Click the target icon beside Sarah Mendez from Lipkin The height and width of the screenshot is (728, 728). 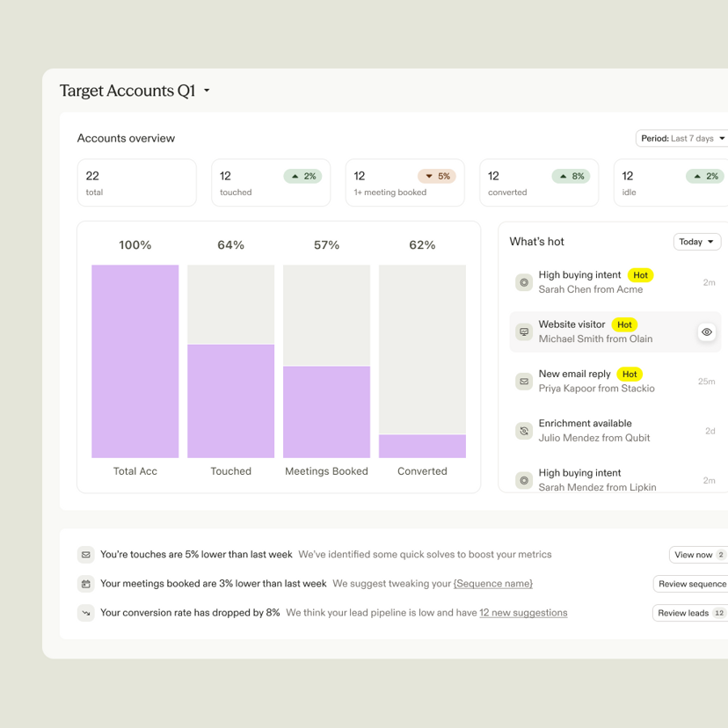click(x=524, y=481)
